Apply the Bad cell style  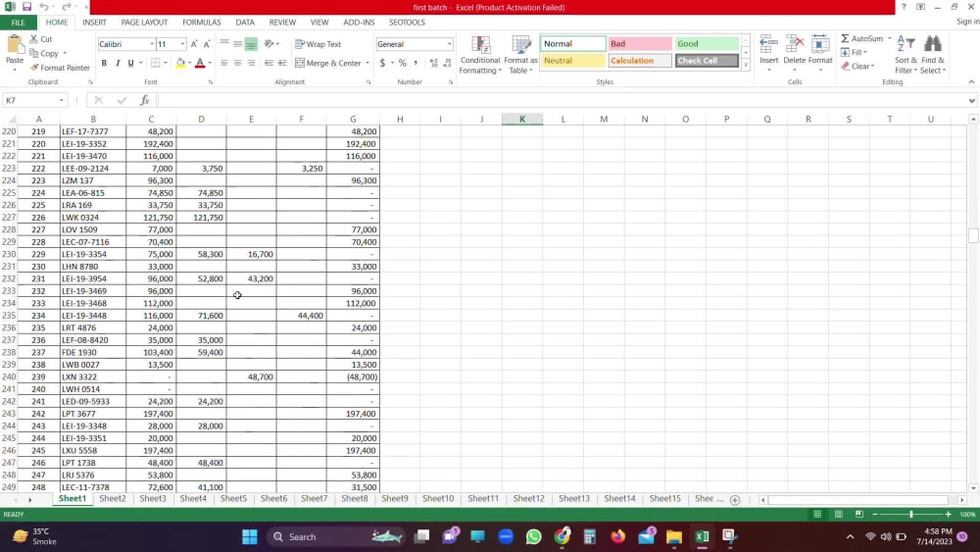pos(640,44)
